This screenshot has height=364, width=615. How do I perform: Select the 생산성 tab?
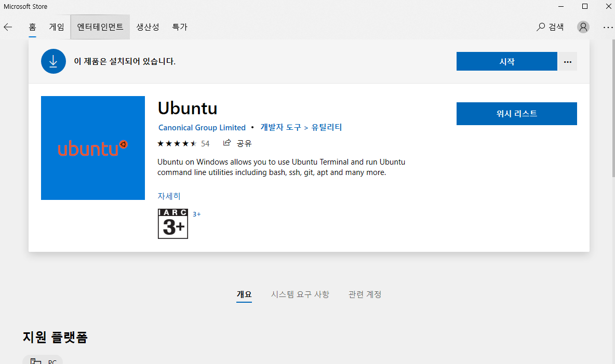click(148, 27)
